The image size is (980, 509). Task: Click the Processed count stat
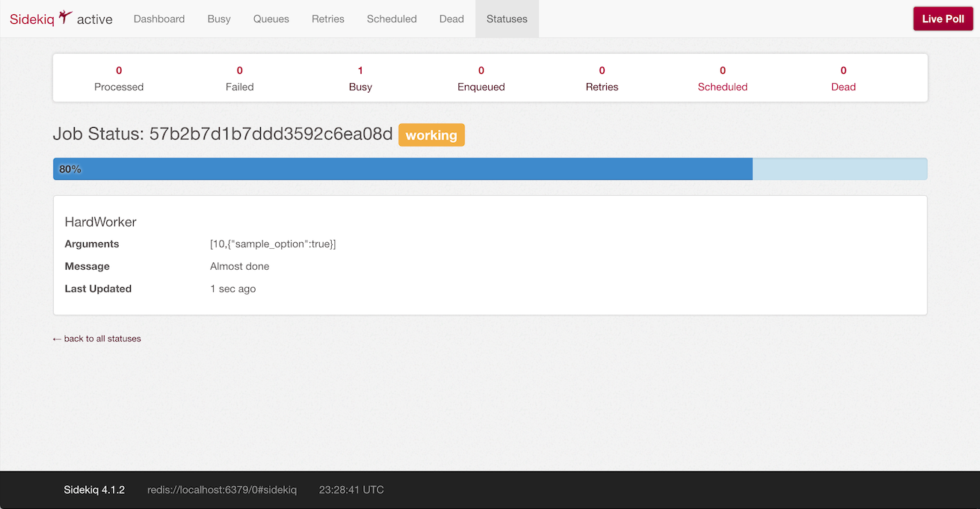119,78
